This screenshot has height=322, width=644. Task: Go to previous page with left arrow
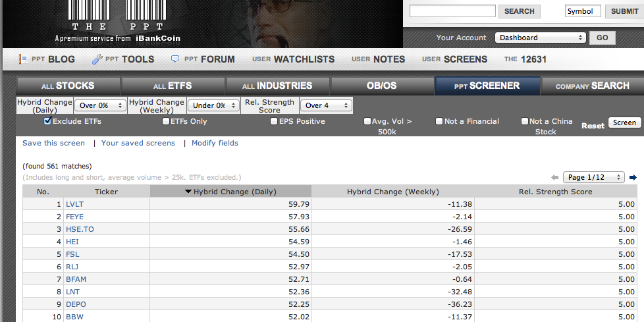555,177
